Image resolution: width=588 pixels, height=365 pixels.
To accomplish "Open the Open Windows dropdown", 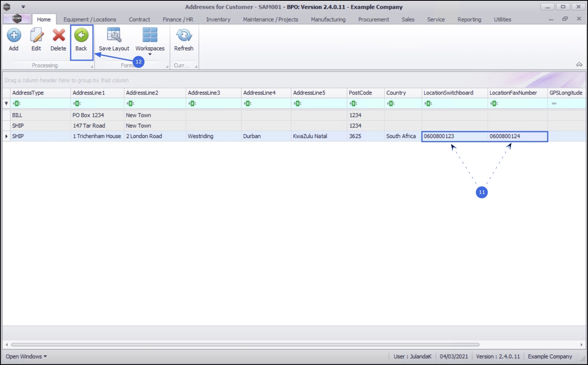I will [26, 356].
